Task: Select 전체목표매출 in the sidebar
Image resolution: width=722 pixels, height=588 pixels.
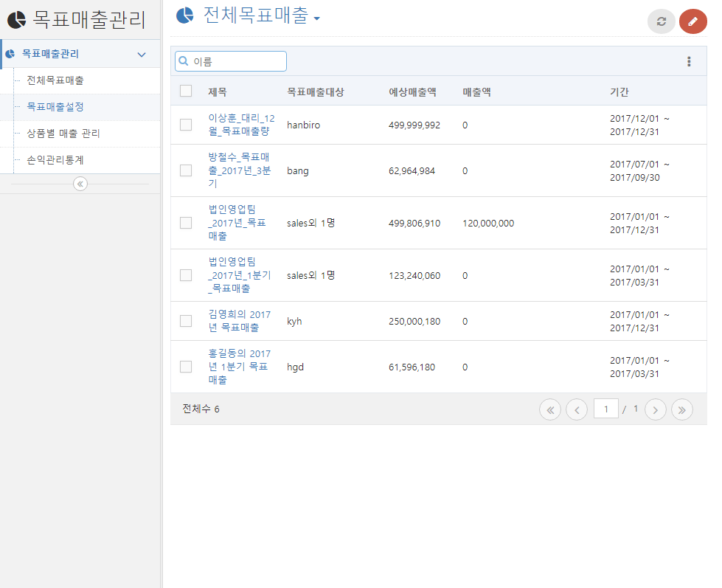Action: point(55,80)
